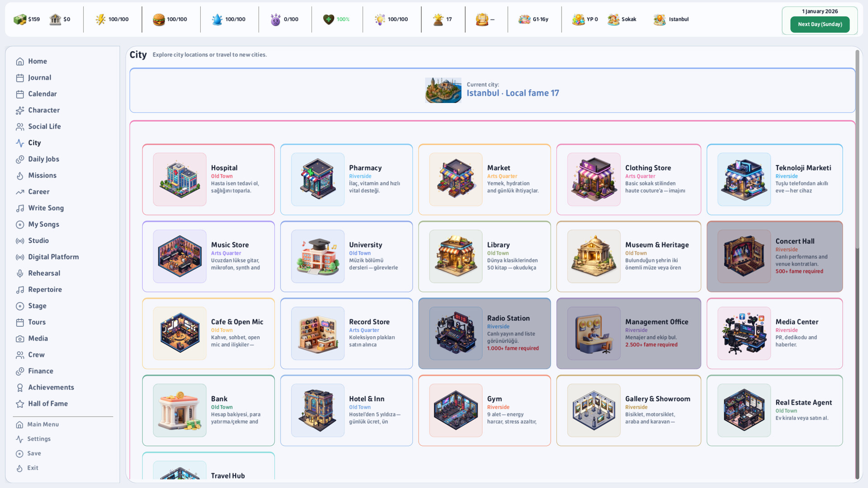
Task: Click the creativity lightbulb icon
Action: [x=380, y=19]
